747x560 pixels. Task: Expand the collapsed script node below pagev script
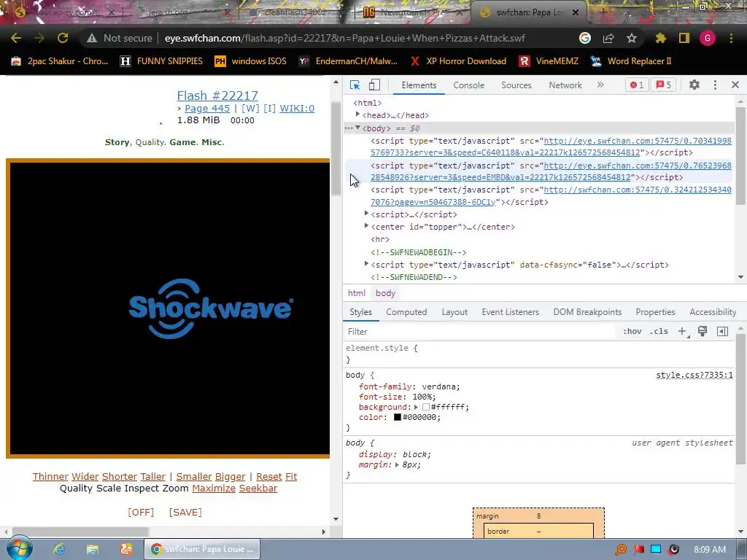point(366,214)
